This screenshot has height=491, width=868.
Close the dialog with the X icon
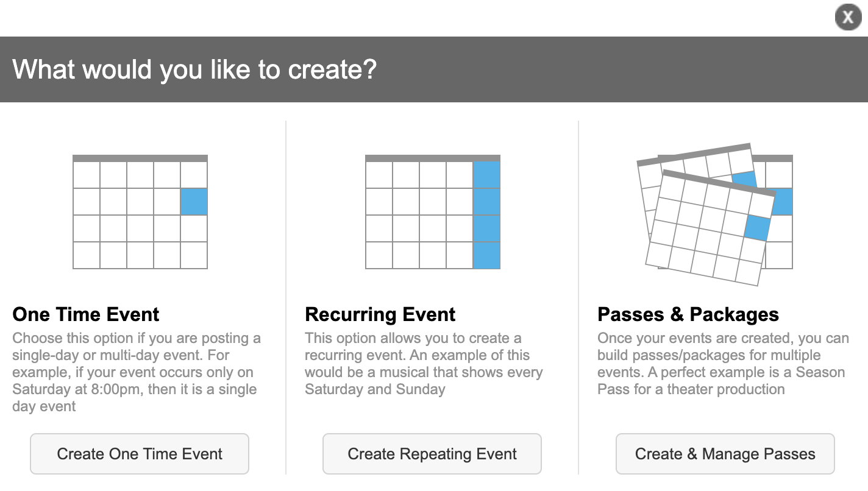(848, 17)
